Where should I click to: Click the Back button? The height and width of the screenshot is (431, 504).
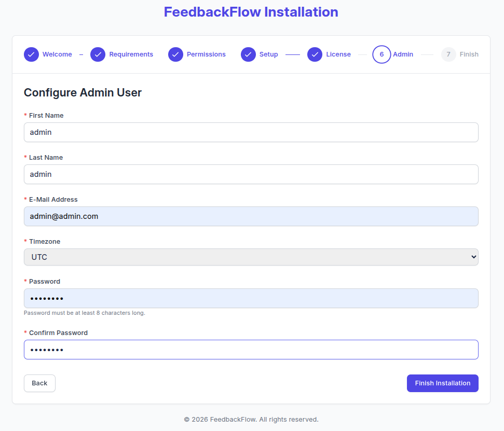39,383
